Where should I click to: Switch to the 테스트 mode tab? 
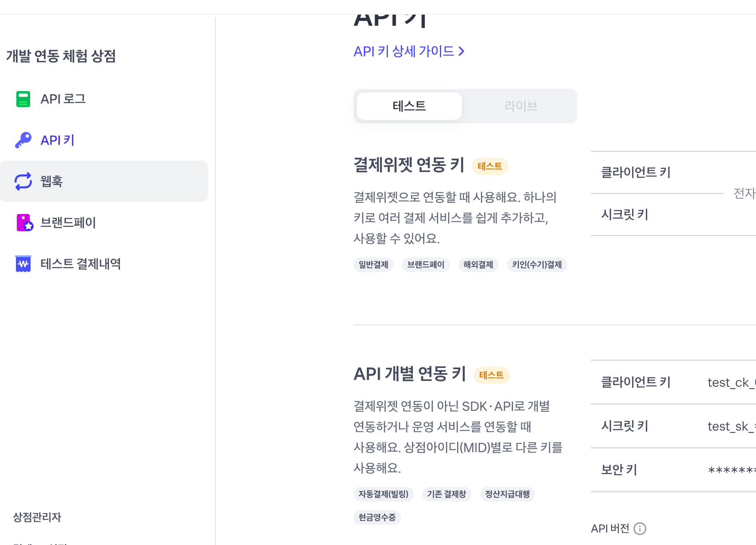(x=409, y=106)
